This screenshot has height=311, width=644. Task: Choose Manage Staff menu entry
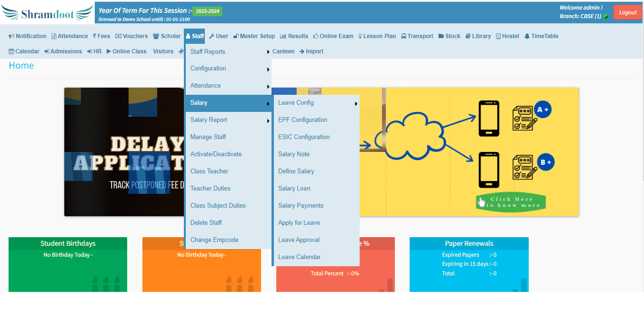coord(208,137)
